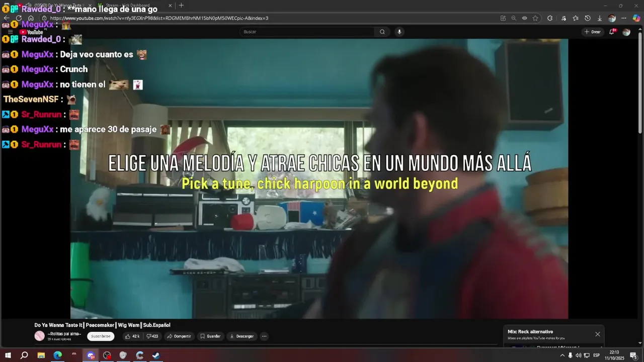The width and height of the screenshot is (644, 362).
Task: Open the favorites list icon in toolbar
Action: click(x=576, y=18)
